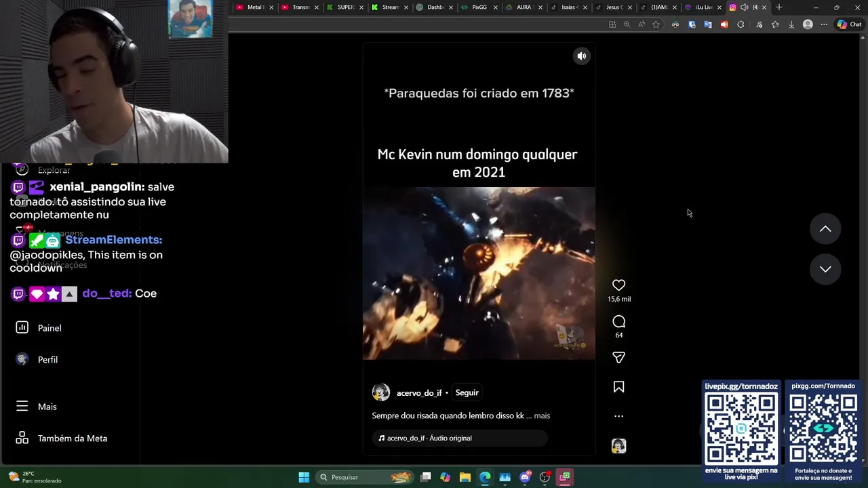Add this page to favorites with the star
Screen dimensions: 868x488
pos(656,24)
